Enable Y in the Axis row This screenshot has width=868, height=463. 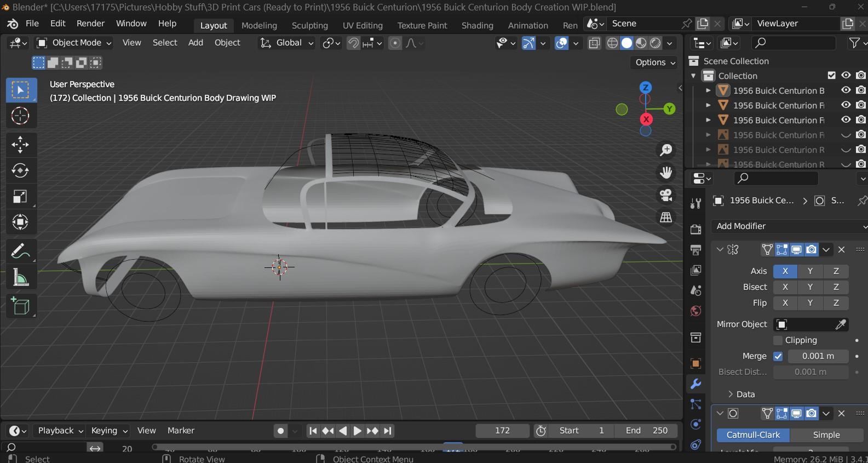[810, 271]
